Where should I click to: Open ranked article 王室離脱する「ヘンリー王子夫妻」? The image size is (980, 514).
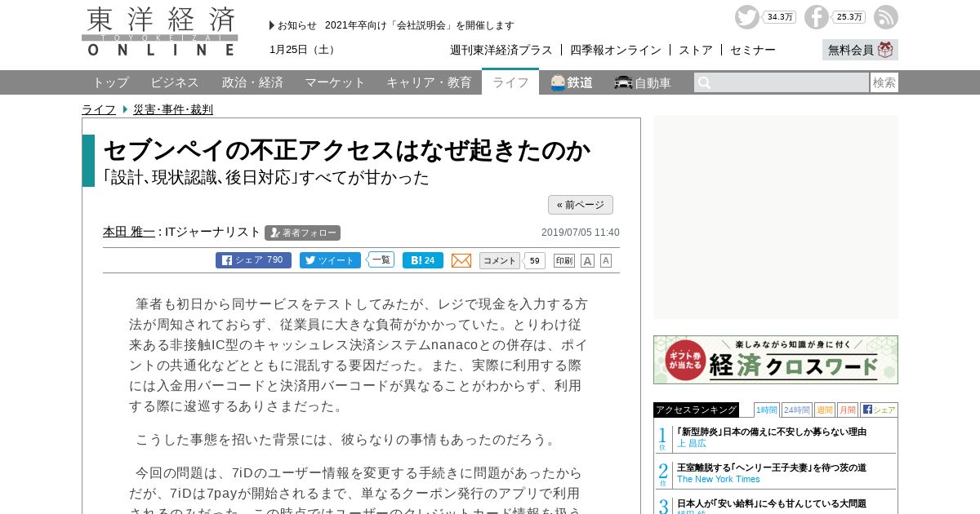click(x=772, y=467)
